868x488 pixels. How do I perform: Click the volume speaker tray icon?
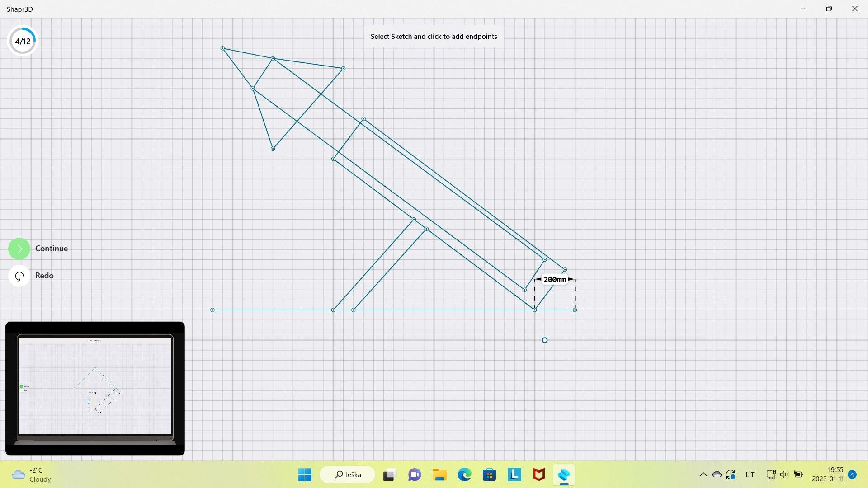point(784,474)
